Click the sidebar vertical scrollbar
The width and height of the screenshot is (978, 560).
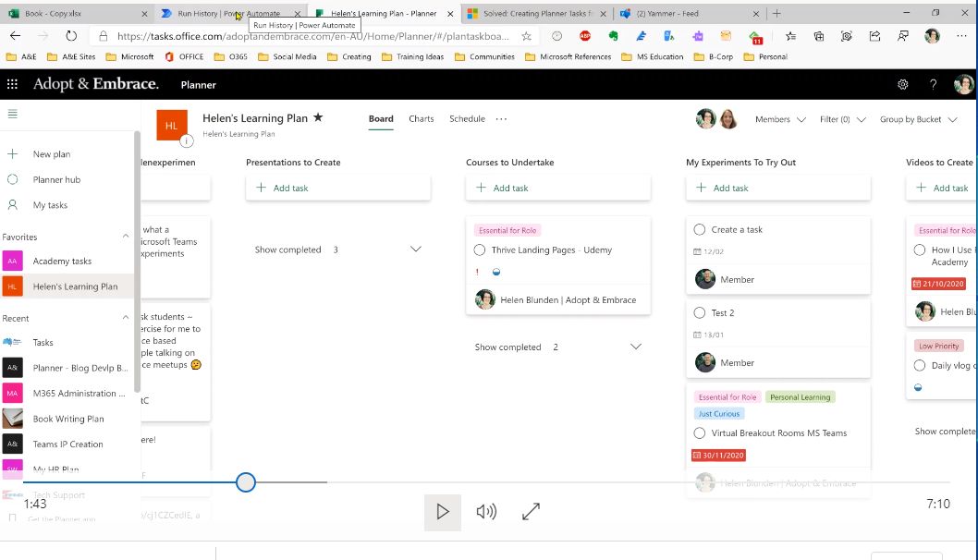tap(137, 262)
